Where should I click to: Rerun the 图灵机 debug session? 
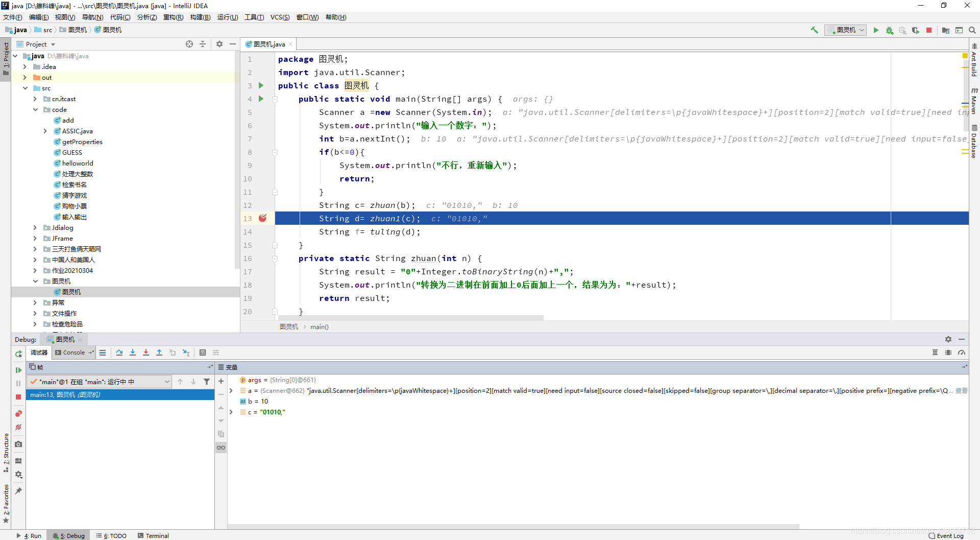[x=18, y=354]
